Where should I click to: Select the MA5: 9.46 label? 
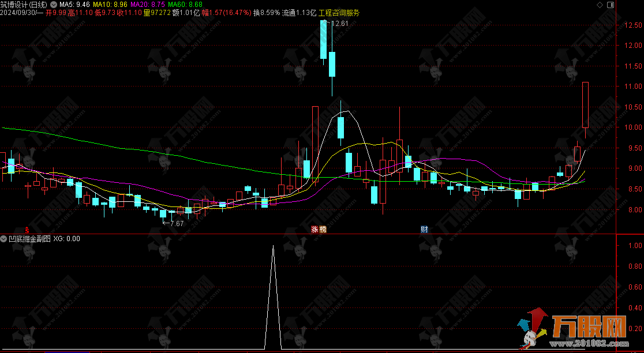pyautogui.click(x=74, y=5)
